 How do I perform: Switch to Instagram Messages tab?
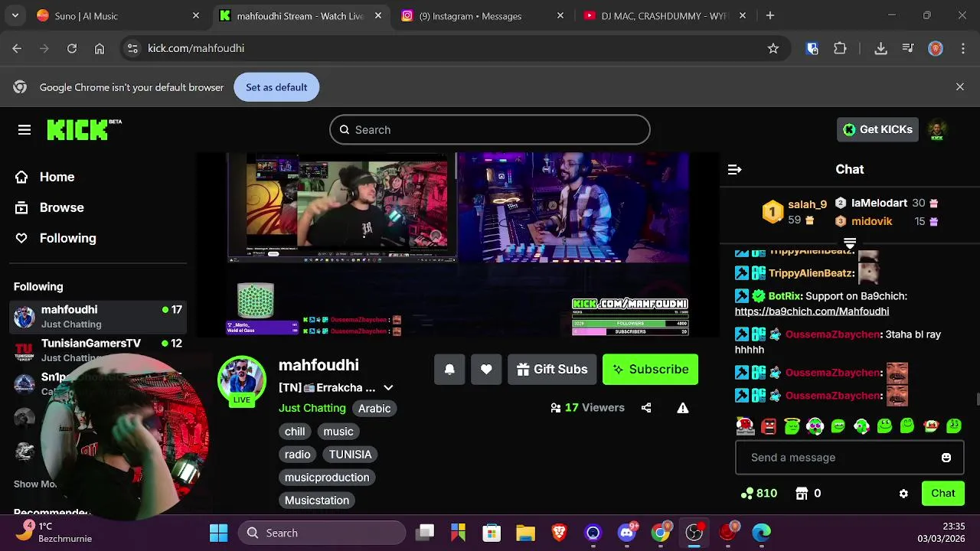(x=482, y=15)
